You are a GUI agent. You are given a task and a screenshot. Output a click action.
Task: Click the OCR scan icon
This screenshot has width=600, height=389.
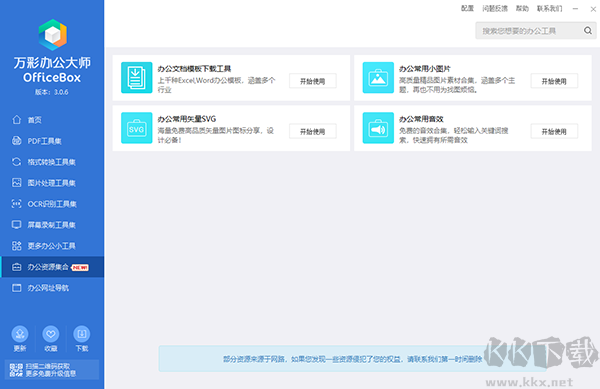pyautogui.click(x=16, y=203)
